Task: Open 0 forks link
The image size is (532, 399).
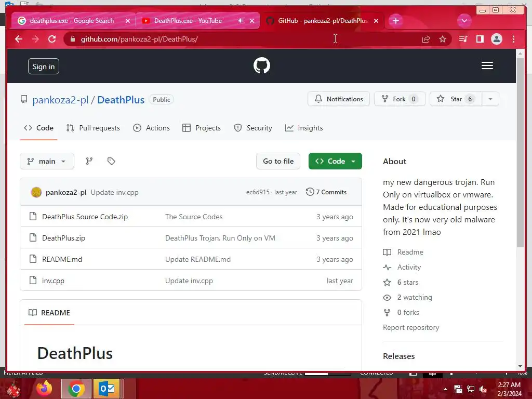Action: pyautogui.click(x=402, y=312)
